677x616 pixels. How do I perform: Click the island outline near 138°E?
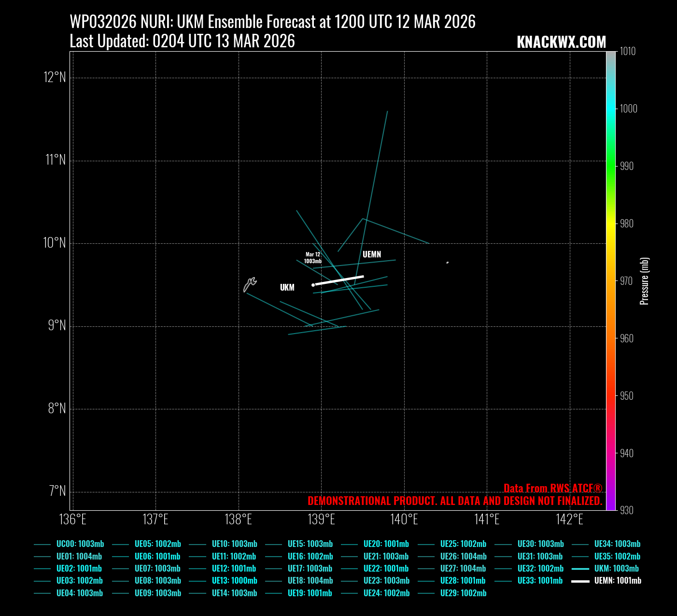[x=249, y=285]
